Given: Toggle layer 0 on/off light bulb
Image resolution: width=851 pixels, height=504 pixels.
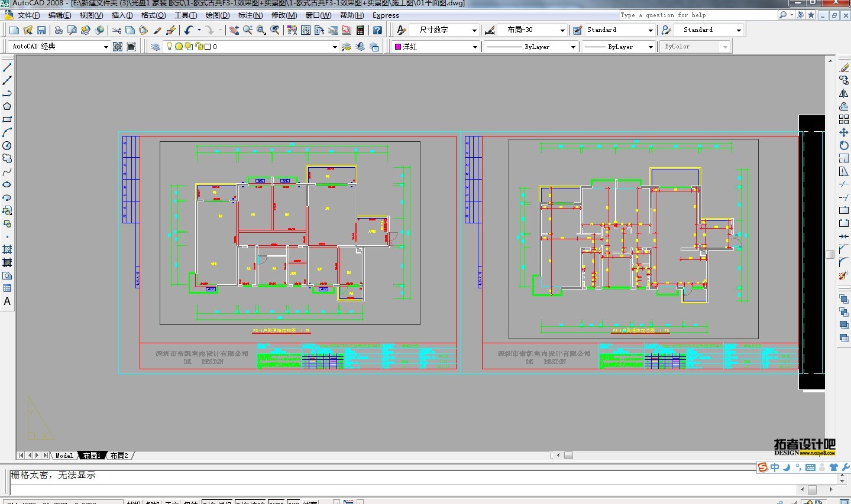Looking at the screenshot, I should tap(169, 47).
